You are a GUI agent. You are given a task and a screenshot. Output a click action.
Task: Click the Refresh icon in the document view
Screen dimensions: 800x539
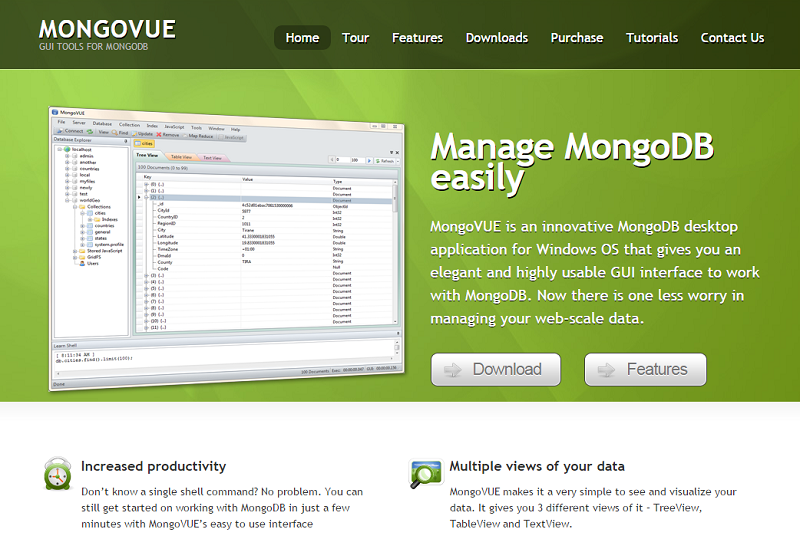tap(378, 160)
